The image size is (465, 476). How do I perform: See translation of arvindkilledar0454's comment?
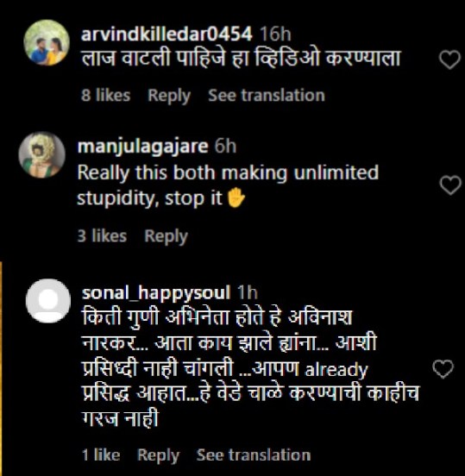[x=267, y=95]
